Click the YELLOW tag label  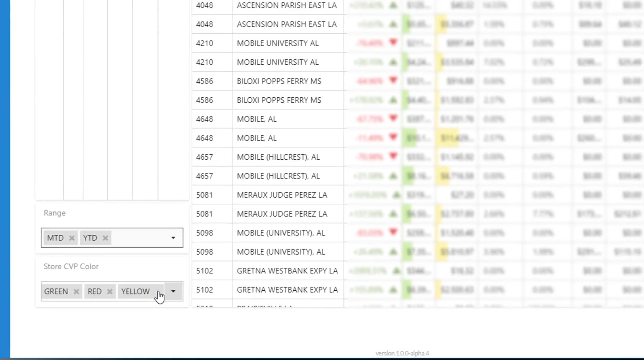[135, 292]
